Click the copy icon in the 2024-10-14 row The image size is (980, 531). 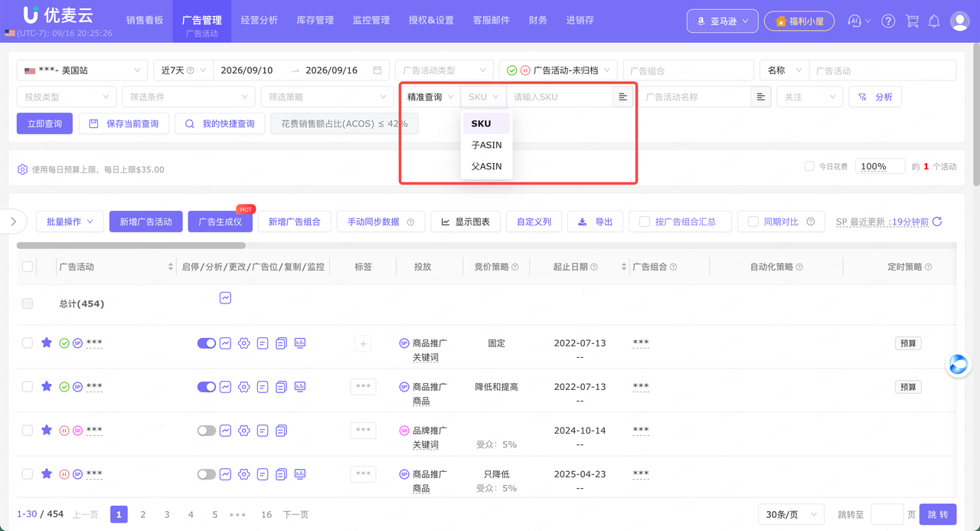281,431
